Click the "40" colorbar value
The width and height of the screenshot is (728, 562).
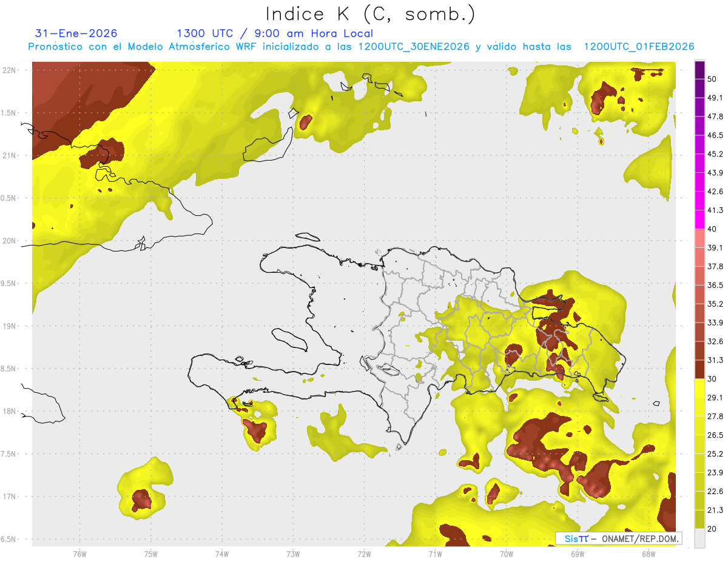(x=712, y=229)
